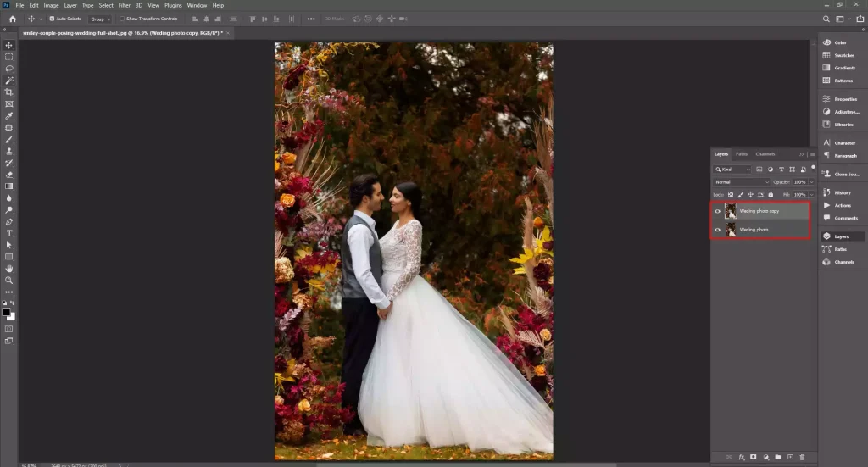Click the three-dots more options icon
Image resolution: width=868 pixels, height=467 pixels.
tap(311, 19)
